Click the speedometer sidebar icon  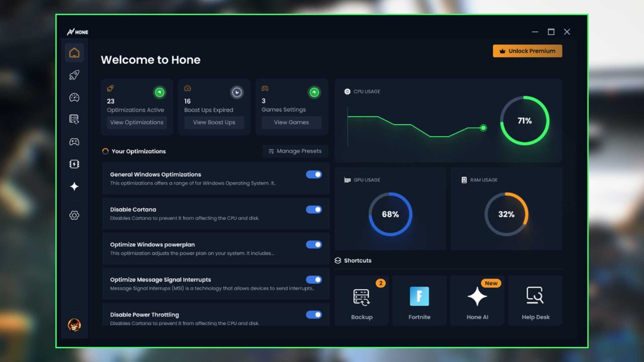click(x=74, y=97)
